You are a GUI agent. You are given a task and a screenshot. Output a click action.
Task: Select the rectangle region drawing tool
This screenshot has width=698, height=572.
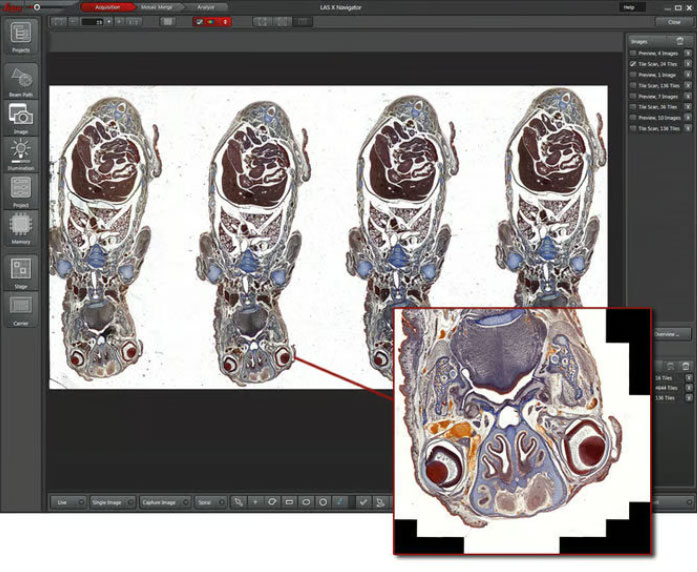(x=288, y=502)
